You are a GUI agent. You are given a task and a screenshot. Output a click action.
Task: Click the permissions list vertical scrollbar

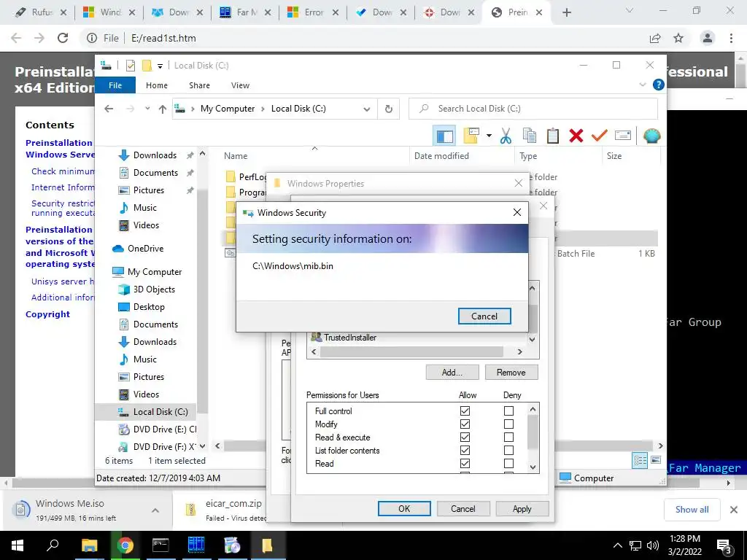(533, 432)
